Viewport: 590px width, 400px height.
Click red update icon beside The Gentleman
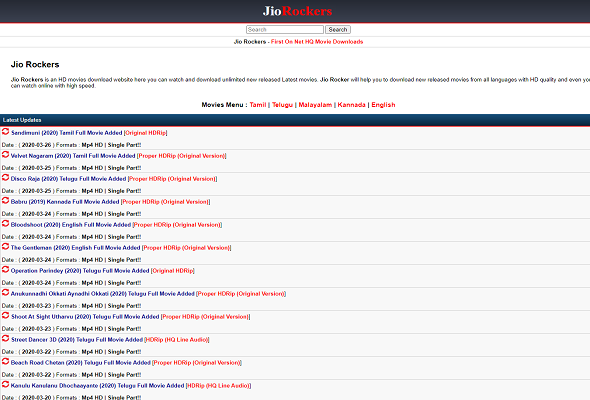tap(5, 246)
